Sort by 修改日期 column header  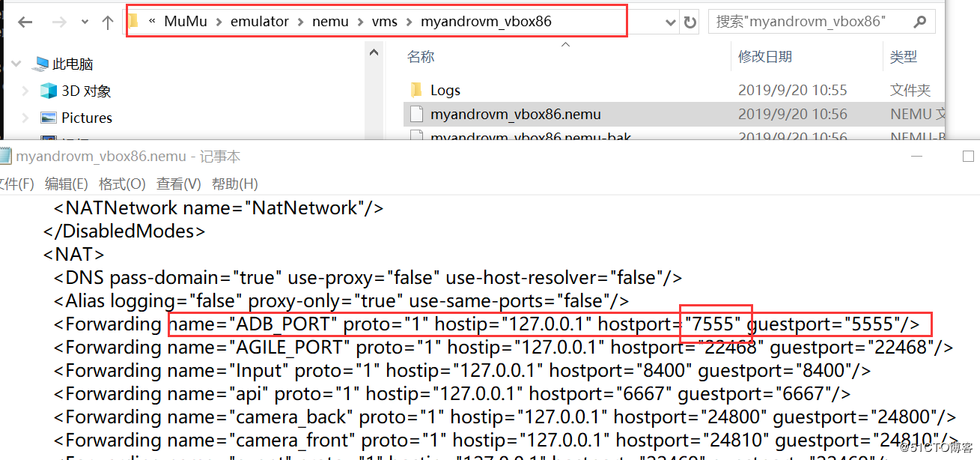(765, 57)
